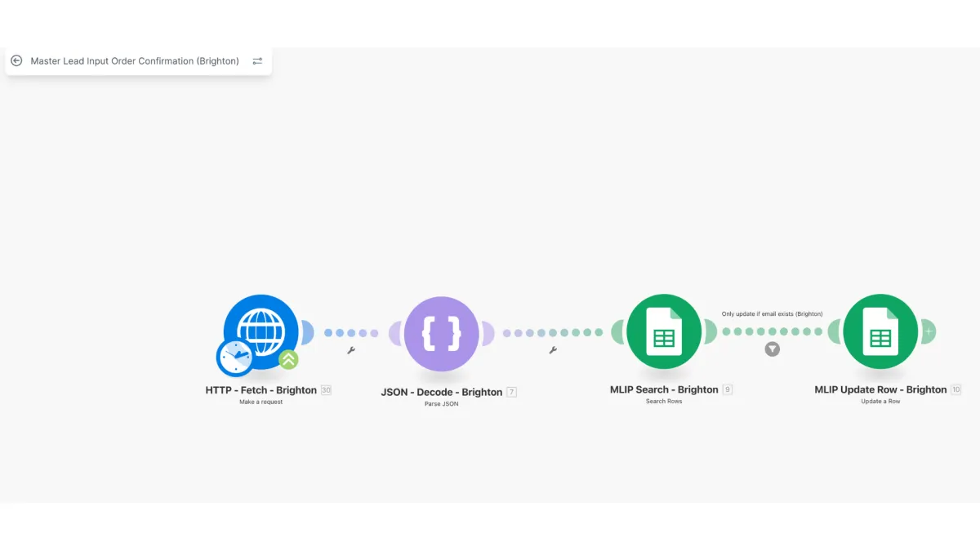Open scenario settings sliders icon

click(x=257, y=61)
